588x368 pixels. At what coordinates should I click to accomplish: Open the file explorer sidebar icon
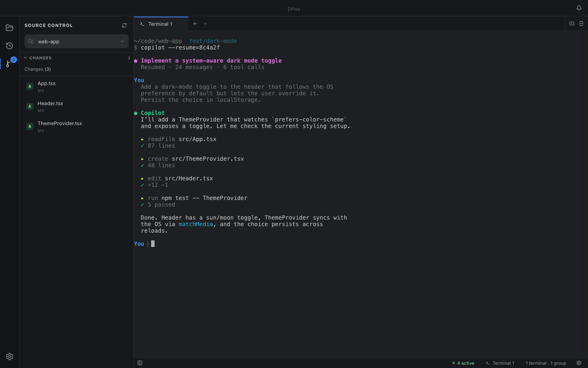pyautogui.click(x=9, y=28)
